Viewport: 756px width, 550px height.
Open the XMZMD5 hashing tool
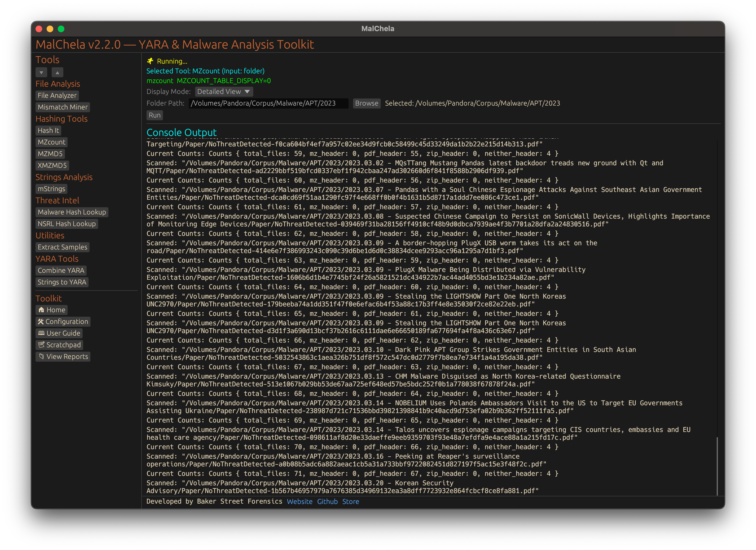(x=52, y=166)
